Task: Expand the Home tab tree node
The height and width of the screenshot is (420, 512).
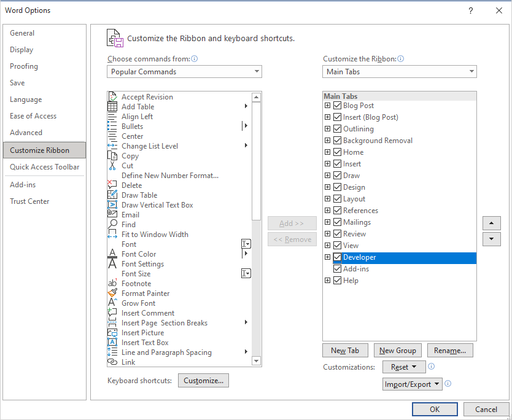Action: coord(328,152)
